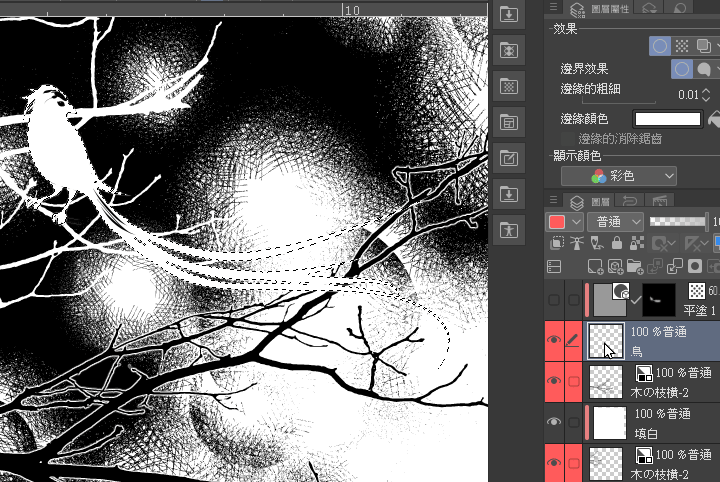Image resolution: width=720 pixels, height=482 pixels.
Task: Click the 邊緣的粗細 thickness slider
Action: [619, 100]
